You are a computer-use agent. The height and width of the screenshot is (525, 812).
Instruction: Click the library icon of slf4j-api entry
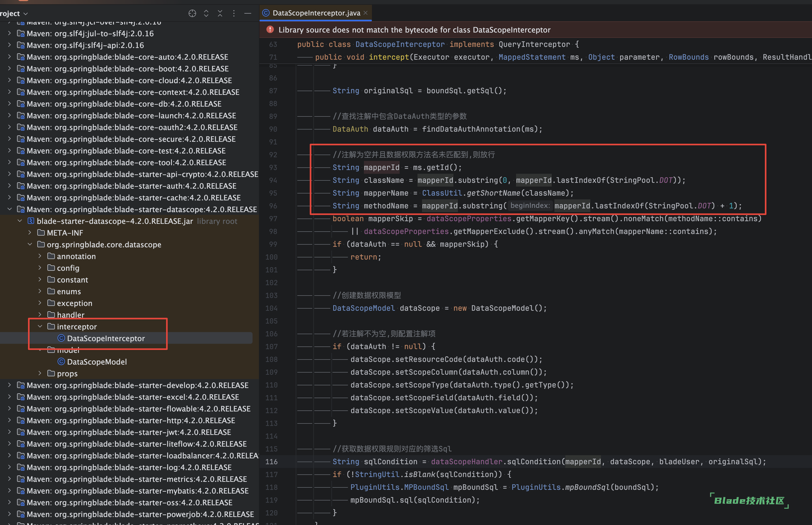tap(21, 45)
